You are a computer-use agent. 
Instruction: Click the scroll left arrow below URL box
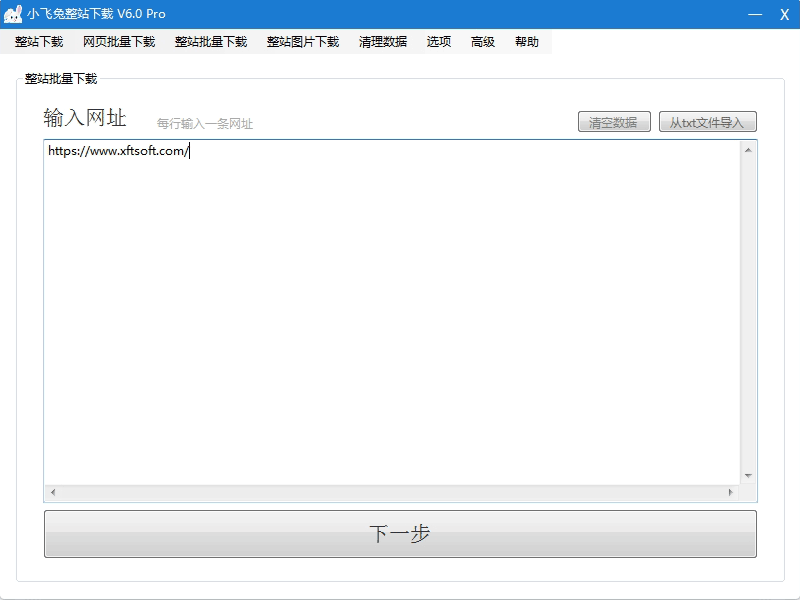point(53,493)
